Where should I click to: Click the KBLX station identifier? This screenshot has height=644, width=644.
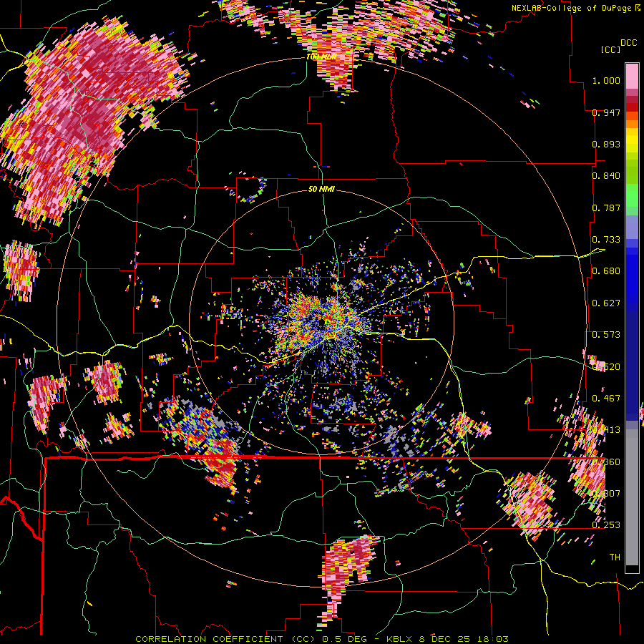tap(401, 639)
